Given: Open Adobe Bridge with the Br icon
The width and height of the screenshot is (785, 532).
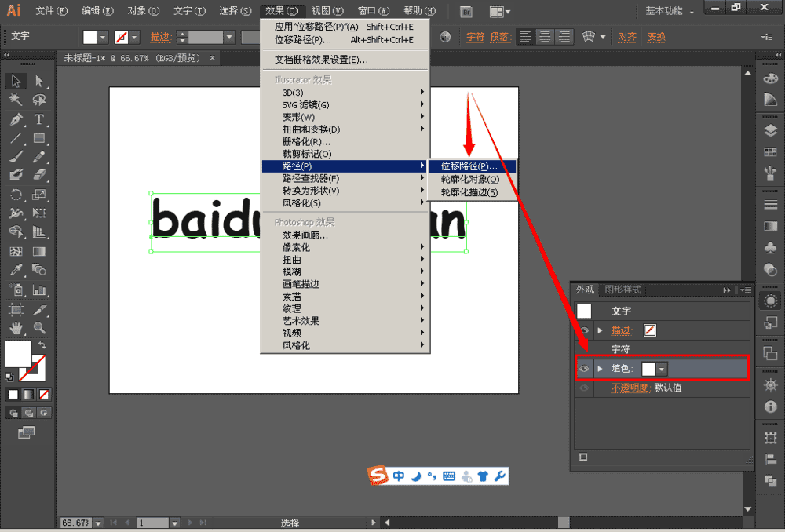Looking at the screenshot, I should [466, 12].
